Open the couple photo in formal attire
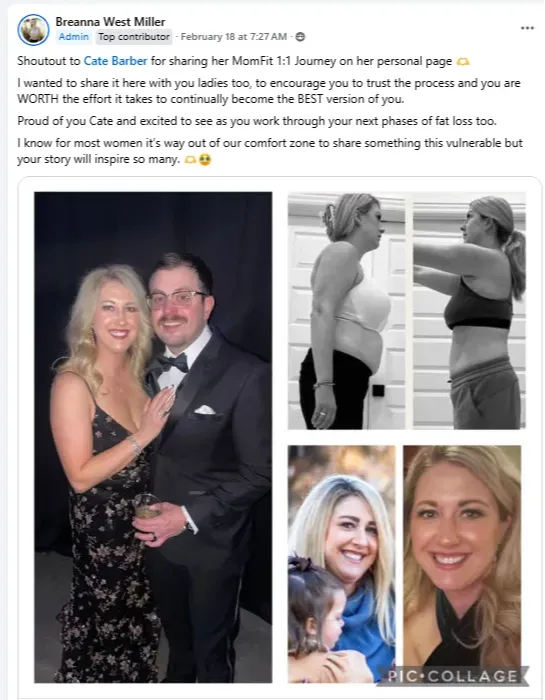The width and height of the screenshot is (545, 700). (153, 437)
